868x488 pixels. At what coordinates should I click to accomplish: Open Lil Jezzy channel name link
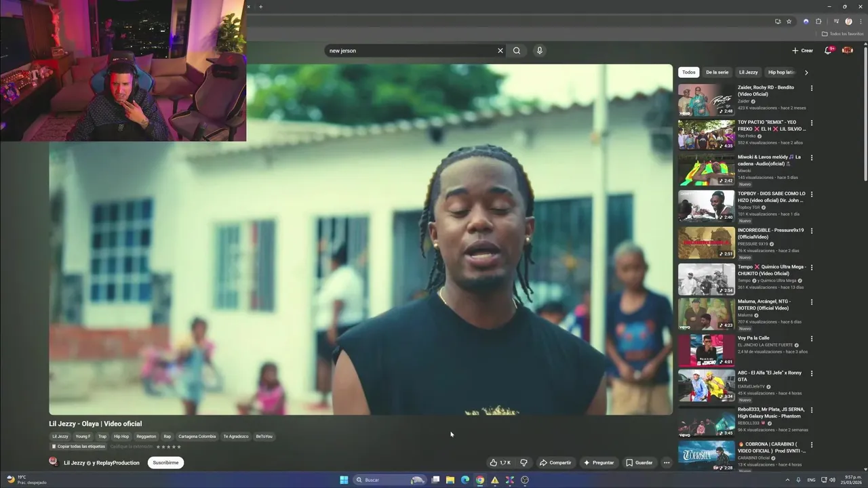coord(75,463)
